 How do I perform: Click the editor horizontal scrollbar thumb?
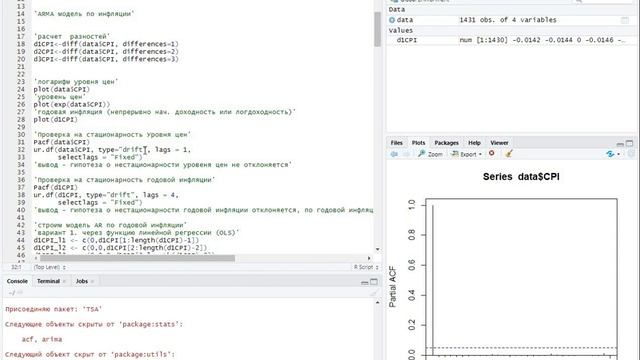point(137,258)
